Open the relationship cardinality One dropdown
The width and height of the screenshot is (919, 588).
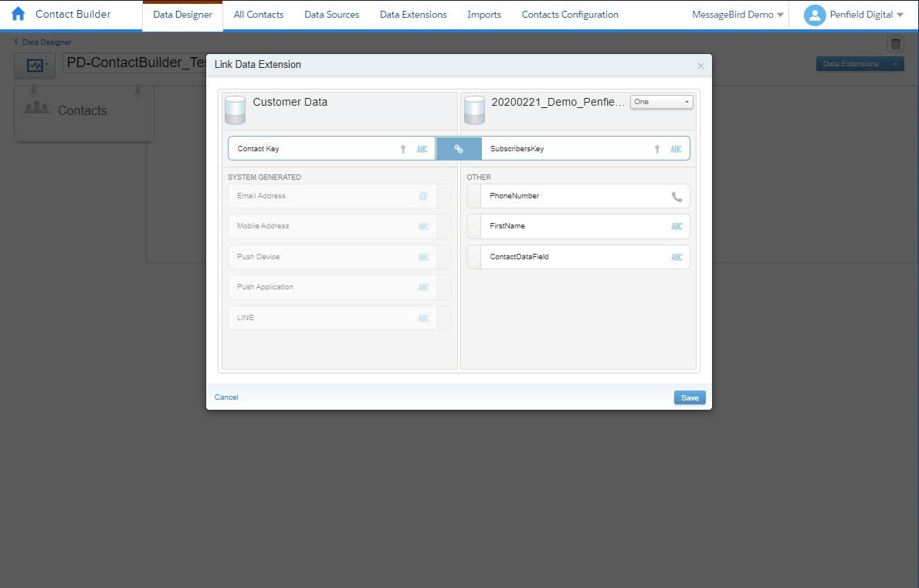tap(661, 102)
